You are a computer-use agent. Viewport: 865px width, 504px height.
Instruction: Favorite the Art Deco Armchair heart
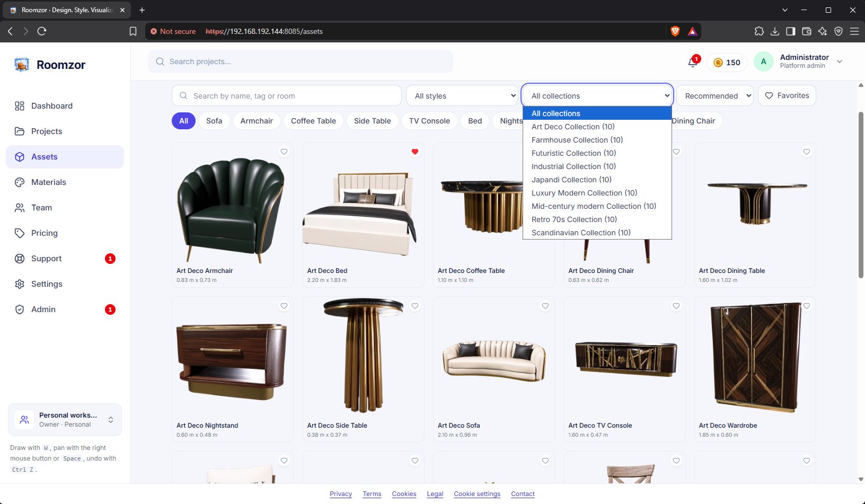(284, 152)
